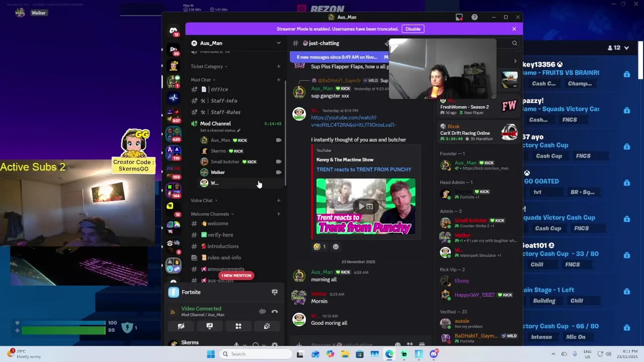Click Small butcher in Mod Channel list
This screenshot has width=644, height=362.
(242, 161)
